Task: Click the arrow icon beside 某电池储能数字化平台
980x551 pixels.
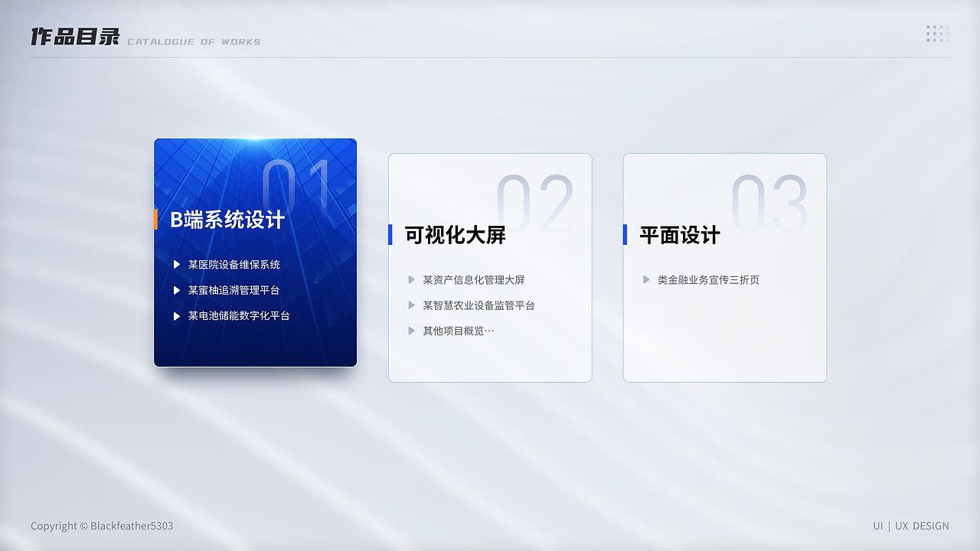Action: 177,315
